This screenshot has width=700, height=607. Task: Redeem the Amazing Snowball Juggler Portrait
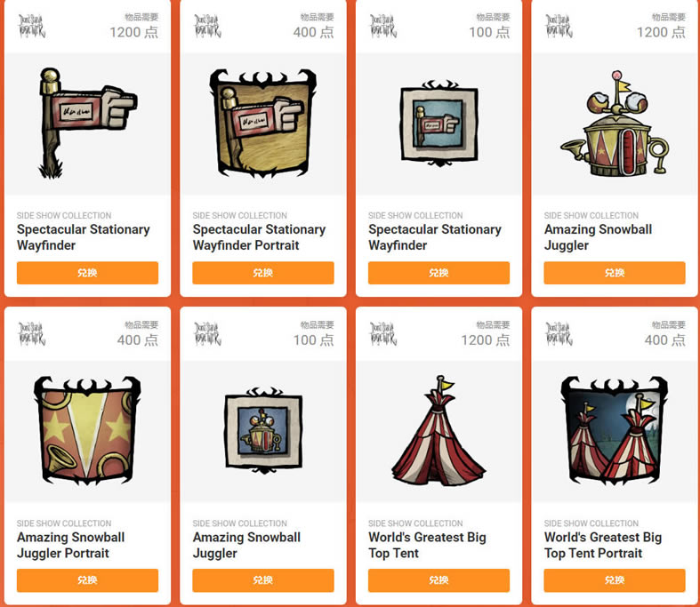[x=87, y=580]
